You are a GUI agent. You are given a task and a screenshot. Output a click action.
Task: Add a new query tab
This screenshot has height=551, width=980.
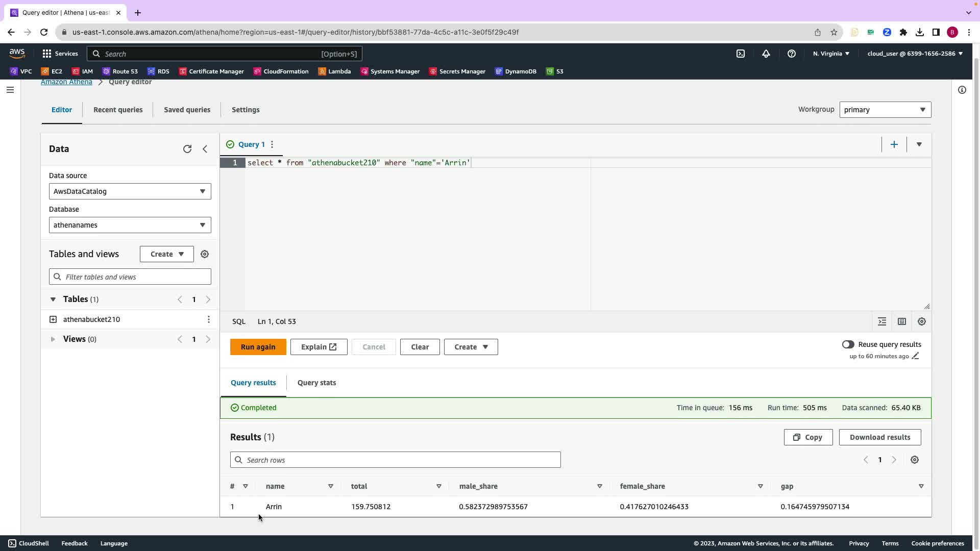point(894,144)
